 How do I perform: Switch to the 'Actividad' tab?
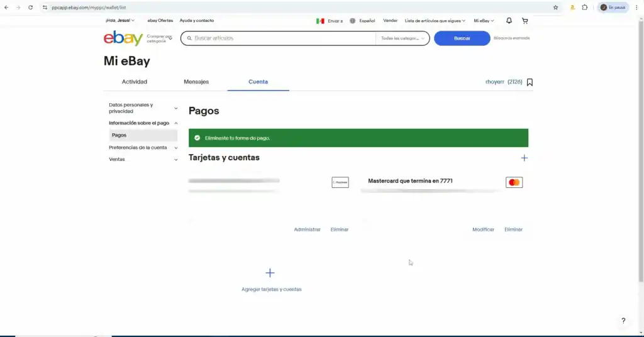tap(135, 82)
